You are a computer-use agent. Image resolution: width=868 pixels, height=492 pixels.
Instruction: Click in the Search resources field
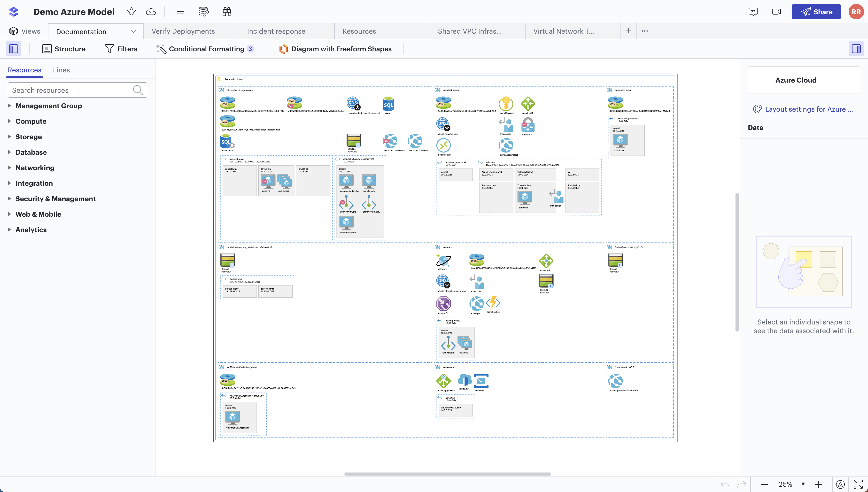(x=77, y=90)
